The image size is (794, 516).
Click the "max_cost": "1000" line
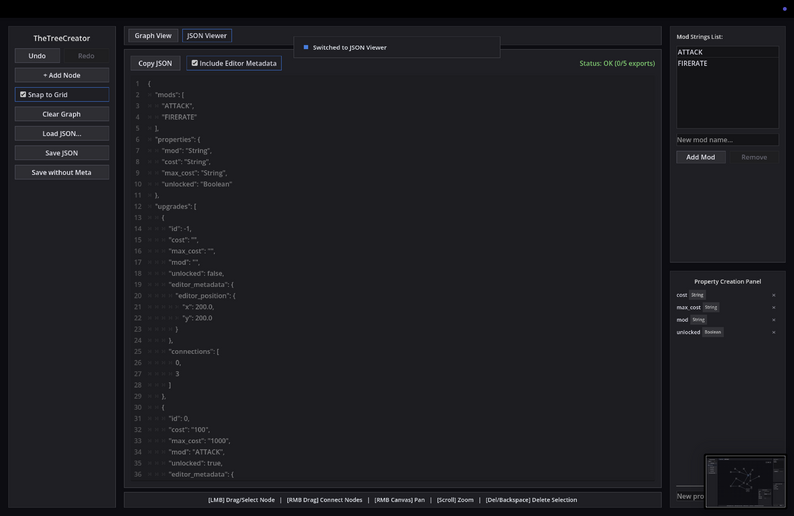pos(200,441)
